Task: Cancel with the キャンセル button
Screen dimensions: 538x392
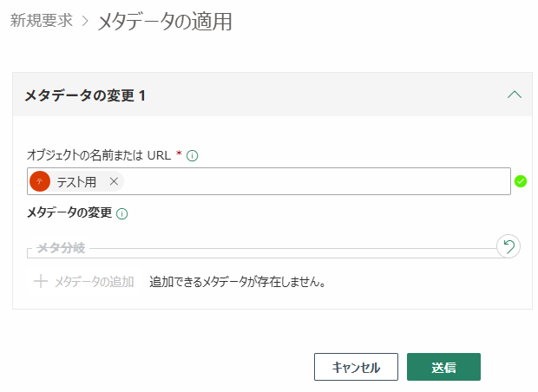Action: [356, 367]
